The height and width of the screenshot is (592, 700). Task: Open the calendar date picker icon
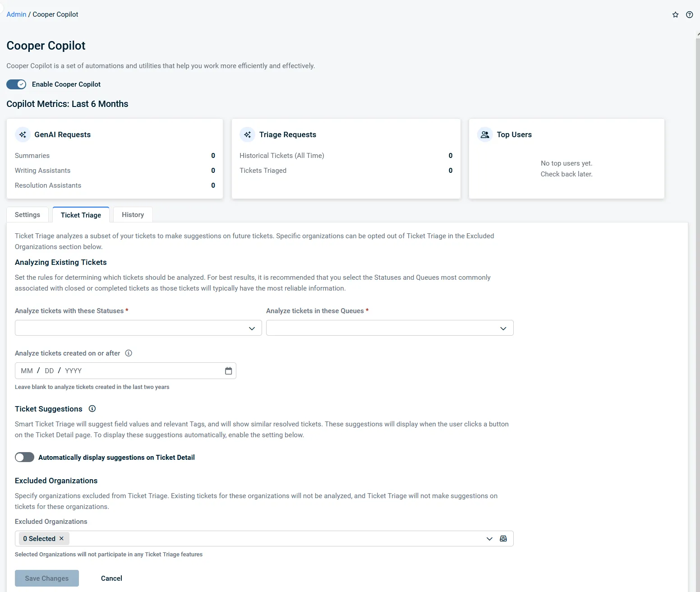point(228,371)
